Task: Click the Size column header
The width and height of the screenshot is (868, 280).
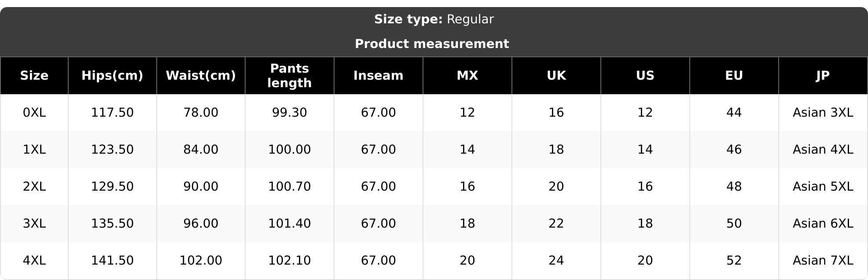Action: pyautogui.click(x=34, y=75)
